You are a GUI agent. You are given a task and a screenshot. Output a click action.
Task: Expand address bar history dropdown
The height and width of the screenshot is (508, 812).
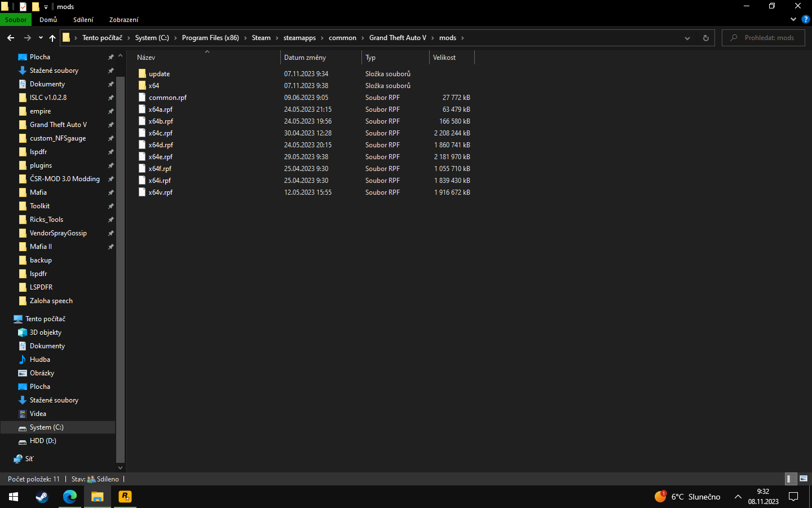(x=687, y=38)
